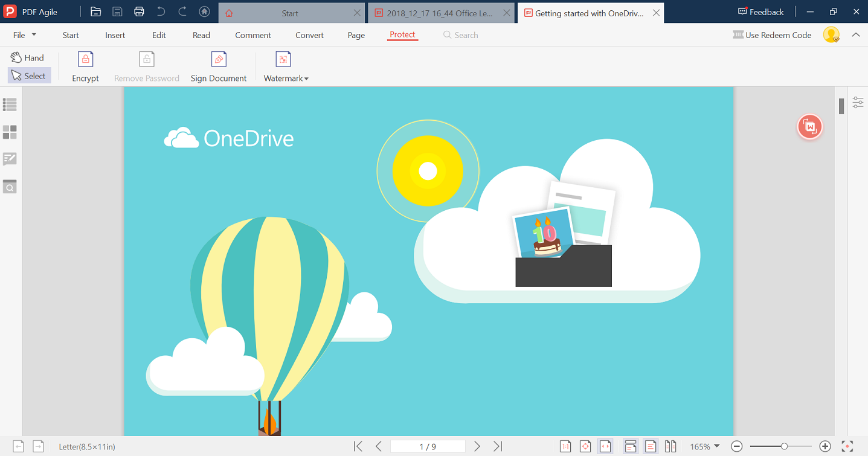868x456 pixels.
Task: Open the user account avatar
Action: click(831, 35)
